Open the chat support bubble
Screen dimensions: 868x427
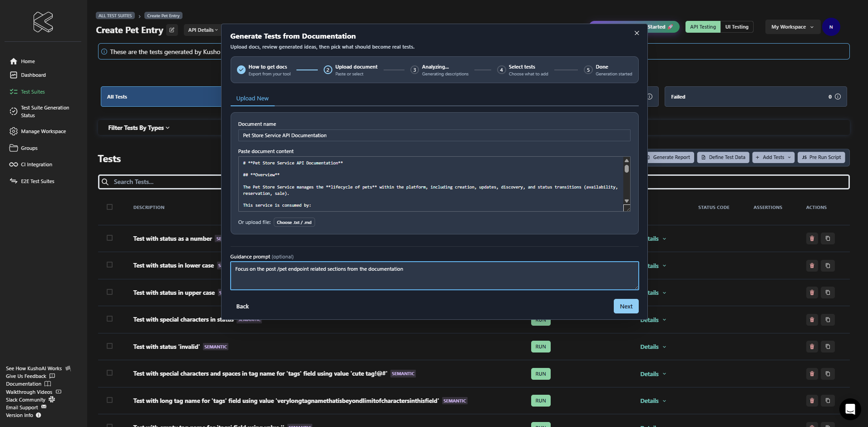pyautogui.click(x=850, y=409)
